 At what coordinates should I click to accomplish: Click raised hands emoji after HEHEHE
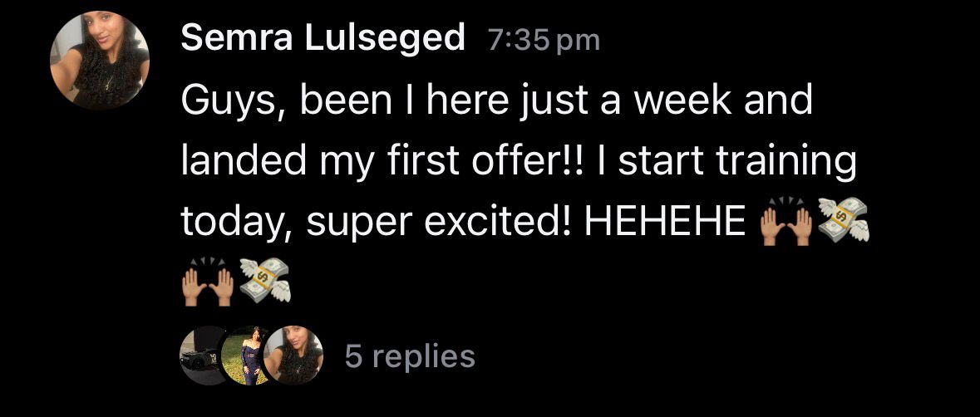785,221
